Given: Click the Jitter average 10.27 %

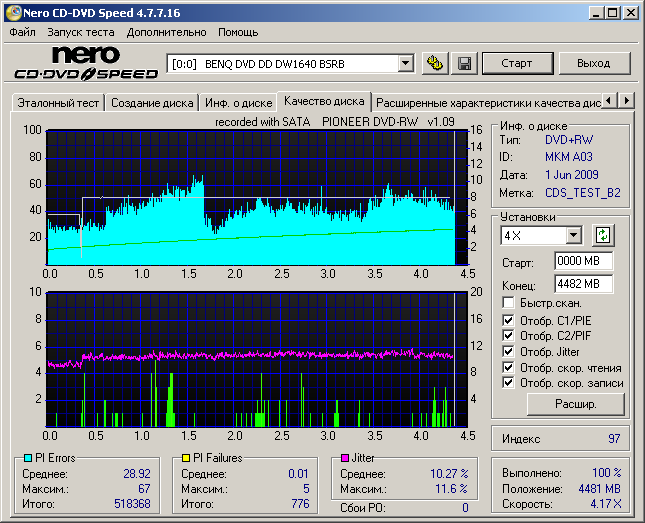Looking at the screenshot, I should (449, 474).
